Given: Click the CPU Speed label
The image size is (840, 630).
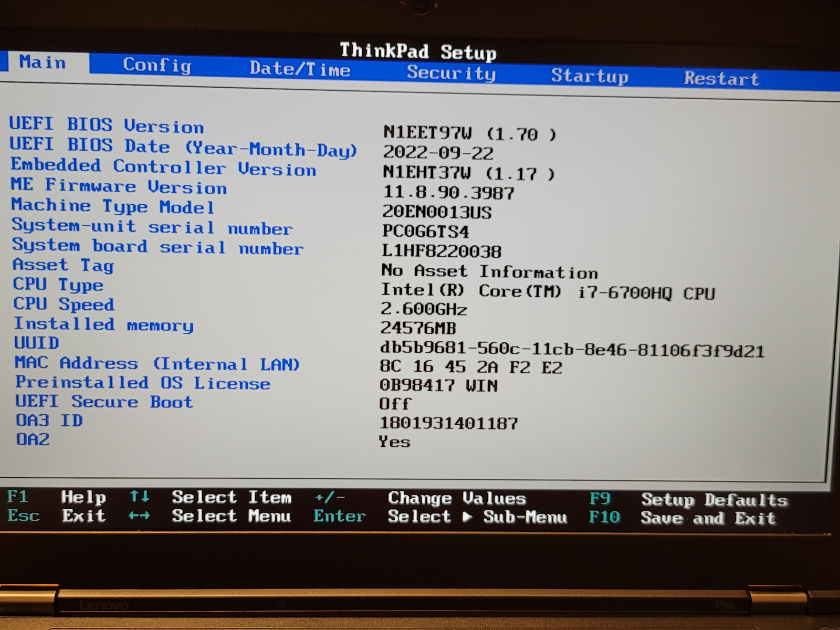Looking at the screenshot, I should pos(64,304).
